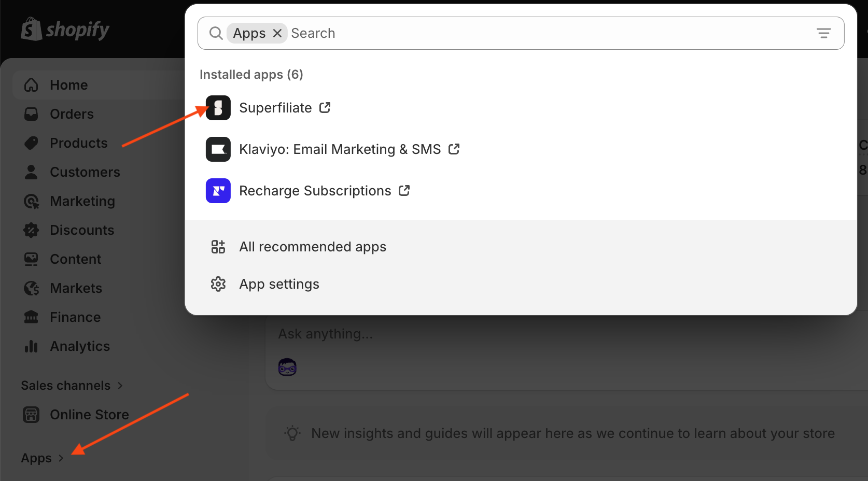Open Online Store channel
The height and width of the screenshot is (481, 868).
point(89,415)
